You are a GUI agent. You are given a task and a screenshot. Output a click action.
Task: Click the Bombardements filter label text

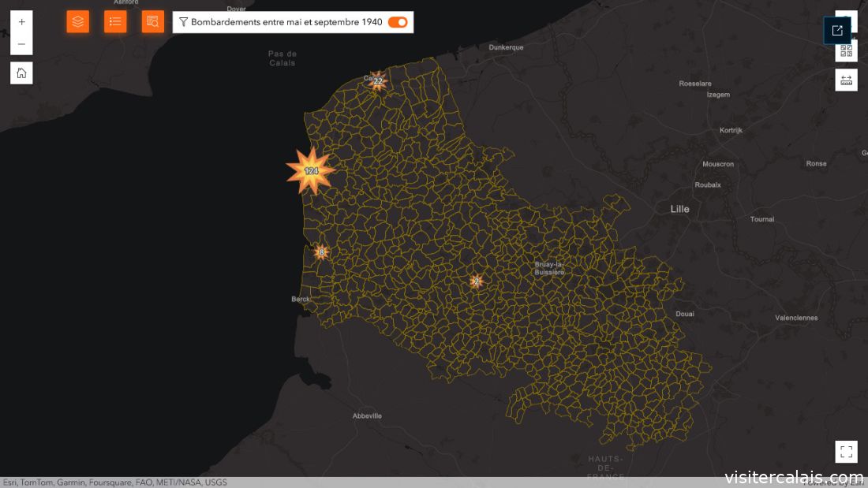(x=286, y=22)
